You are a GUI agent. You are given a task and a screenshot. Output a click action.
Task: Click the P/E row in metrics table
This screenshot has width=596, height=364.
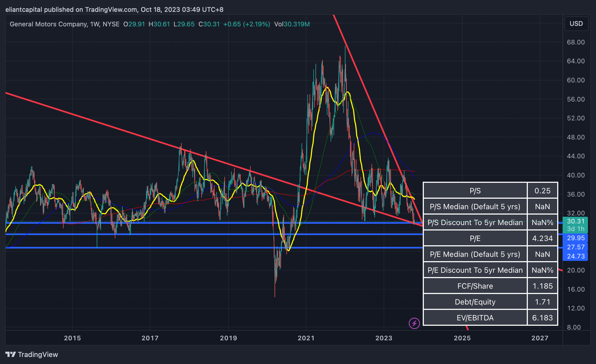coord(475,238)
